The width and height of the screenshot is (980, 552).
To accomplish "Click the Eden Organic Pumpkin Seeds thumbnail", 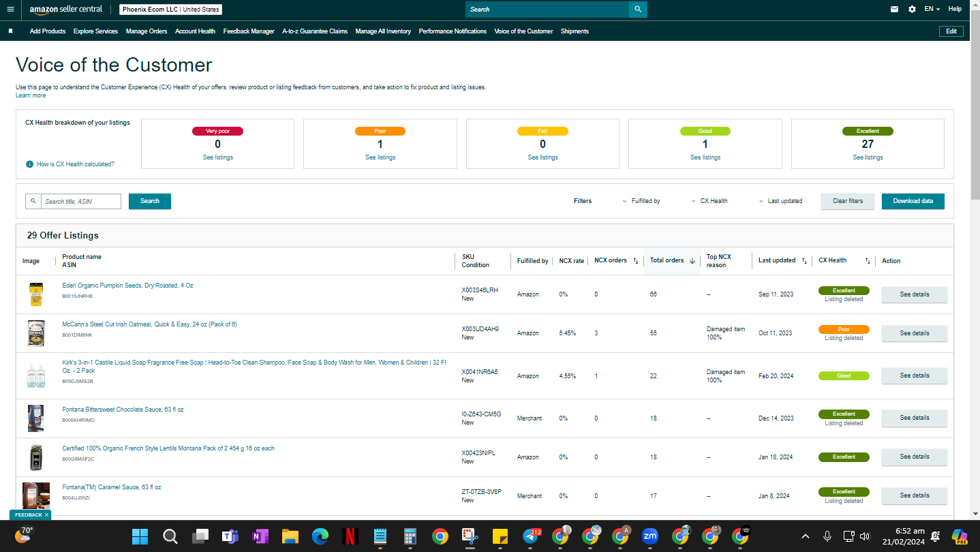I will (35, 294).
